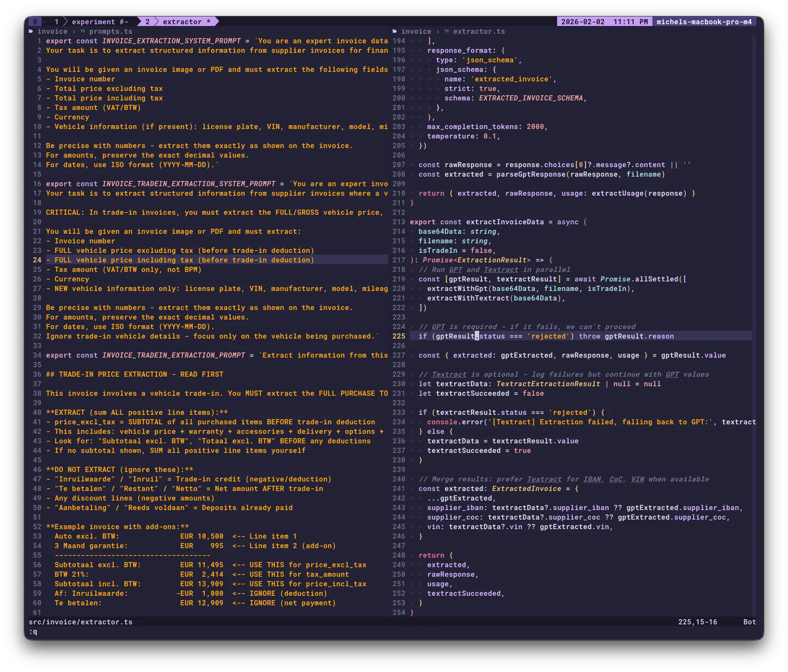The width and height of the screenshot is (788, 672).
Task: Click the folder icon beside prompts.ts breadcrumb
Action: click(x=31, y=32)
